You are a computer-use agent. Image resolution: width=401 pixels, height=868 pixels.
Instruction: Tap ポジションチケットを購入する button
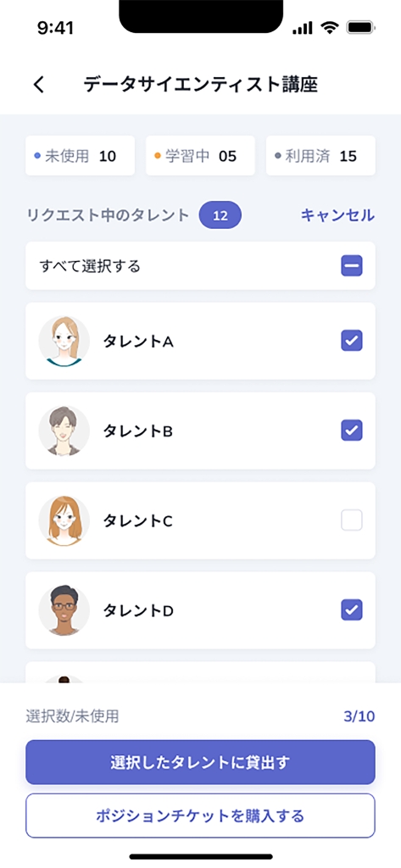[x=200, y=816]
